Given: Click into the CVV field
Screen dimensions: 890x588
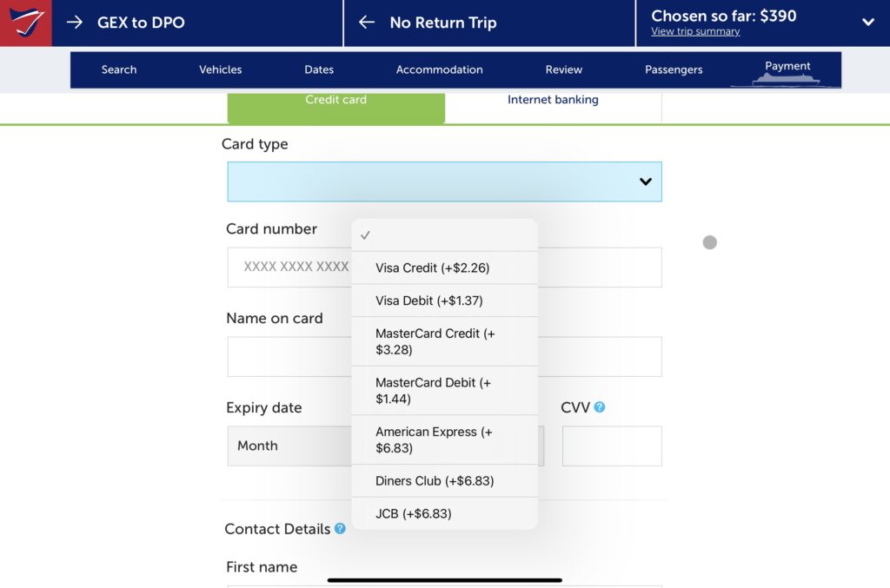Looking at the screenshot, I should tap(612, 446).
